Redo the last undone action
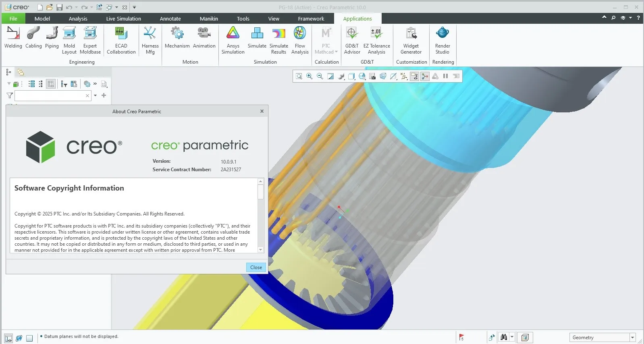Viewport: 644px width, 344px height. coord(84,7)
